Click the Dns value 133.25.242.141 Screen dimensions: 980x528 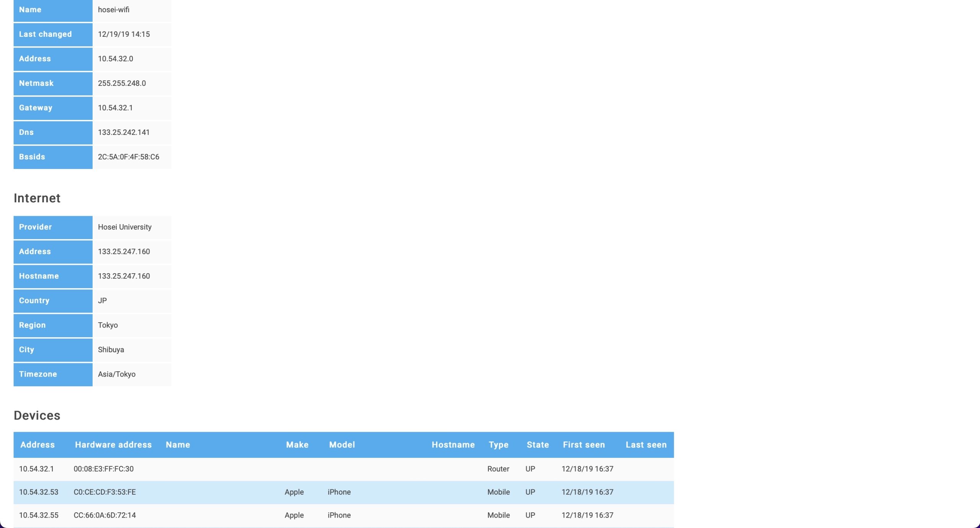124,132
